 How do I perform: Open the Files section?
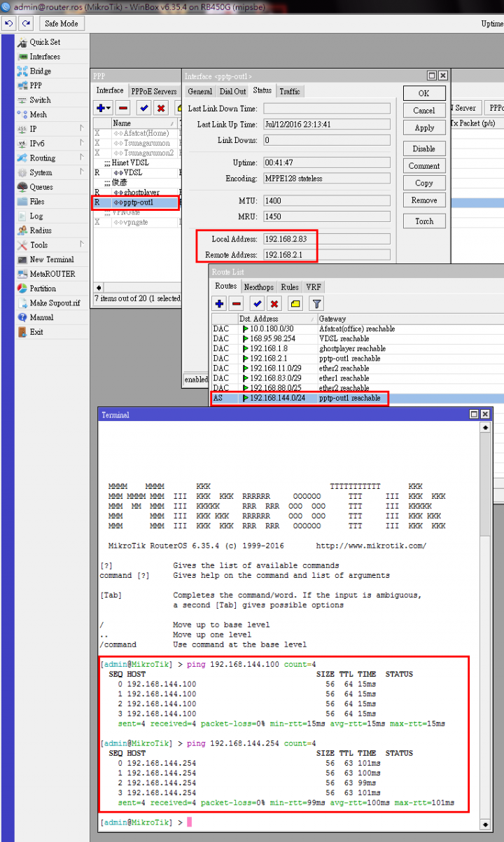tap(37, 202)
